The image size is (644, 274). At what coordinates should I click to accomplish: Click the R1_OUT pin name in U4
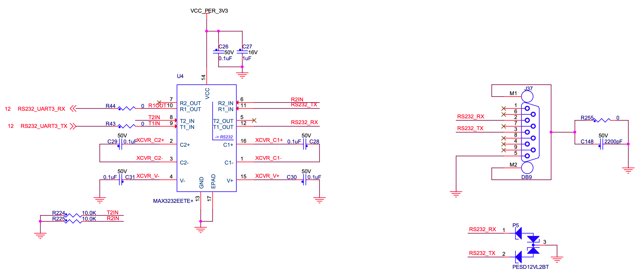(190, 109)
